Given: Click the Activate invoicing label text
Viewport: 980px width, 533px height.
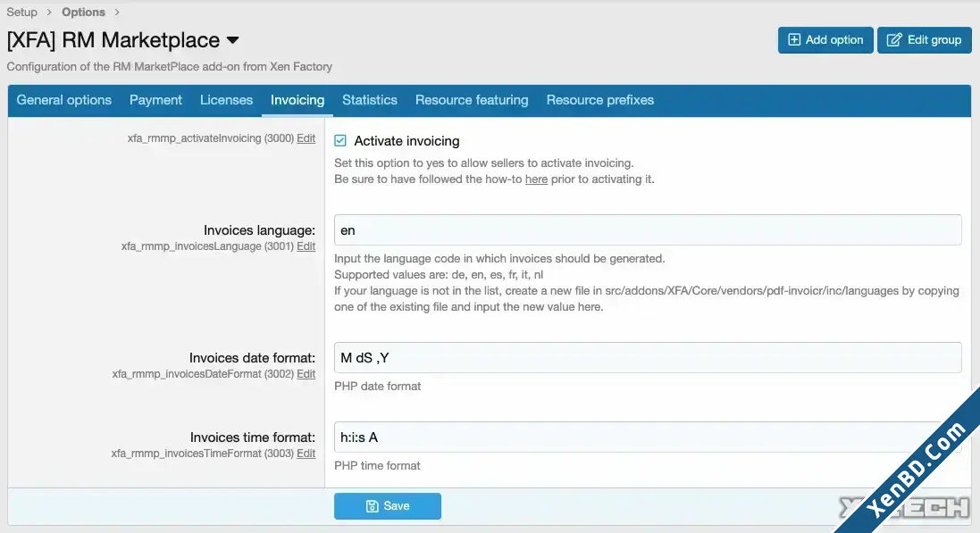Looking at the screenshot, I should [406, 141].
